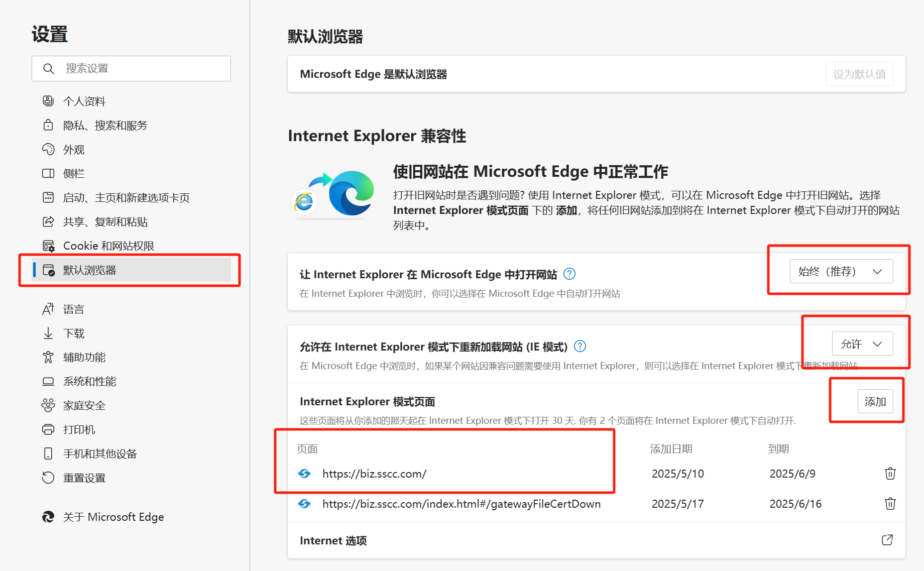This screenshot has width=924, height=571.
Task: Click the 设为默认值 button
Action: click(859, 74)
